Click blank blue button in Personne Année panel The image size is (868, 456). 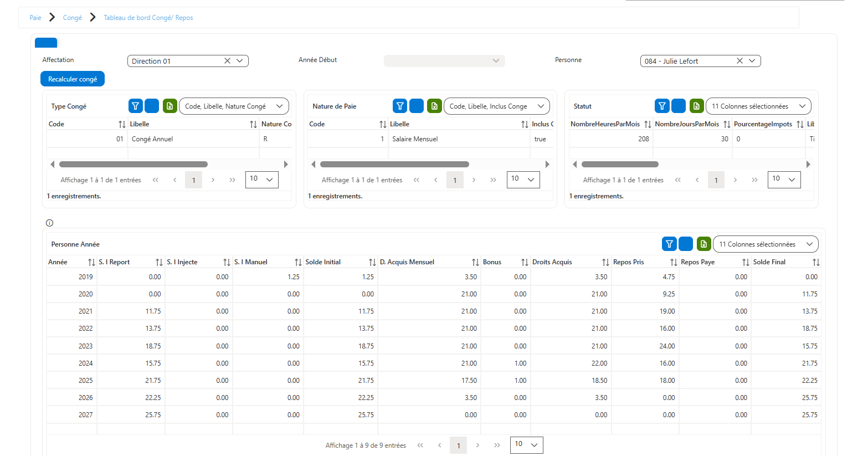(686, 244)
